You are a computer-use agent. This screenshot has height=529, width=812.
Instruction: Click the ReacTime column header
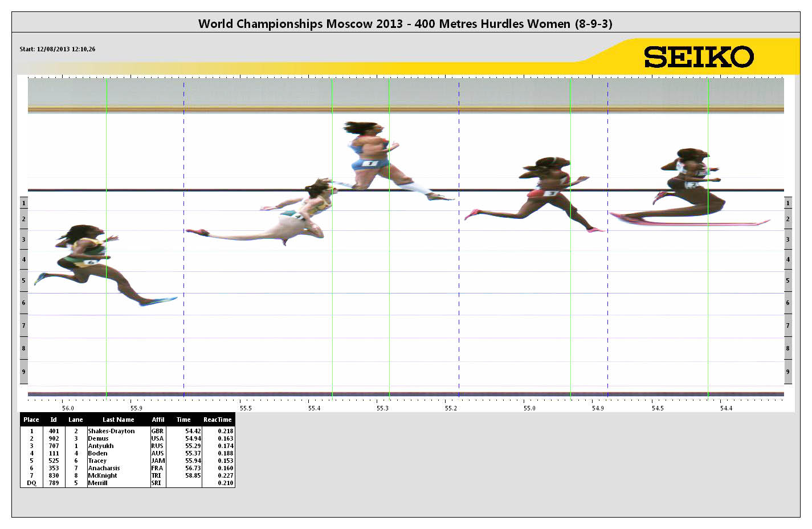pyautogui.click(x=217, y=420)
